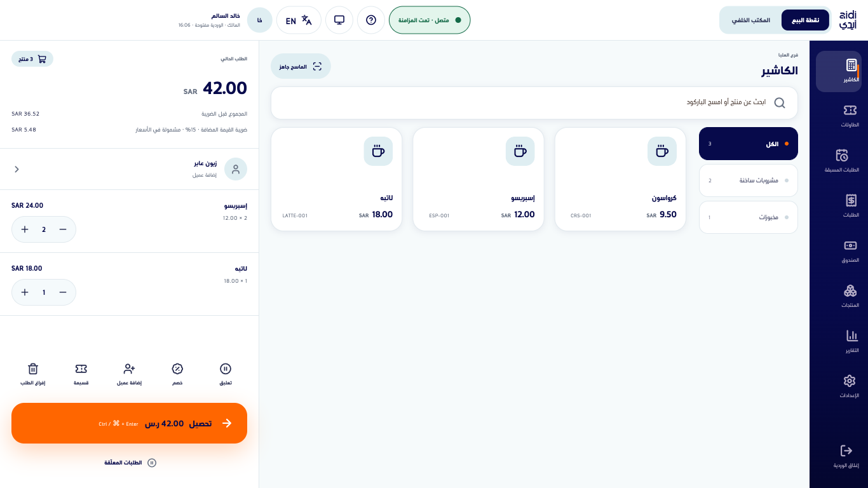Click إفراغ الطلب trash icon

coord(33,374)
